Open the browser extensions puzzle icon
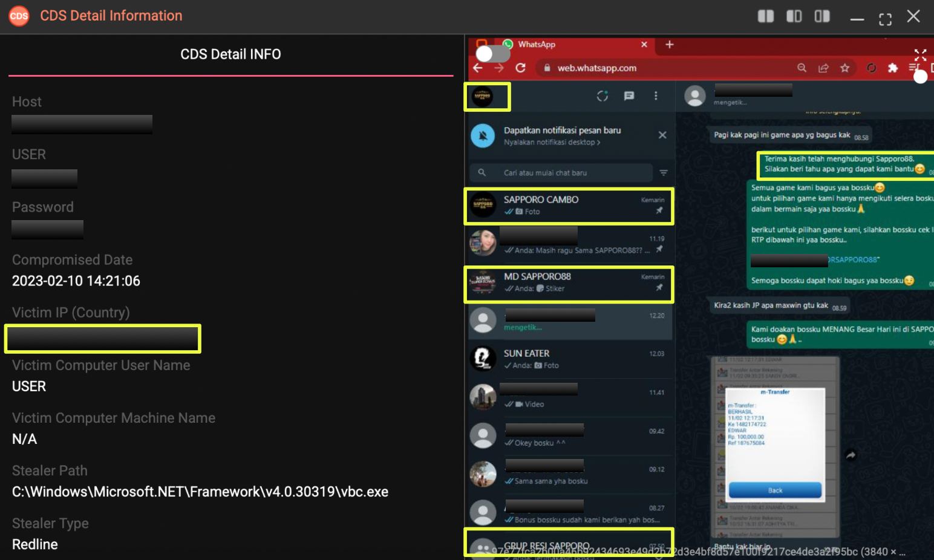Image resolution: width=934 pixels, height=560 pixels. pyautogui.click(x=892, y=68)
